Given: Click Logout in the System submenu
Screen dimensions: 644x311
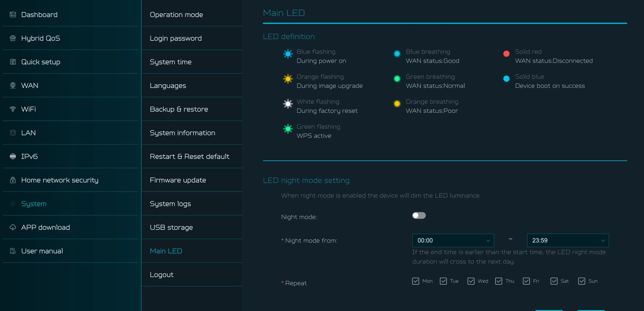Looking at the screenshot, I should coord(162,275).
